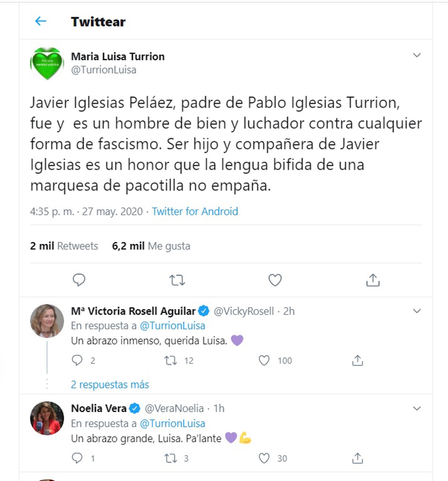The width and height of the screenshot is (448, 481).
Task: Like Victoria Rosell's reply with 100 likes
Action: click(x=264, y=360)
